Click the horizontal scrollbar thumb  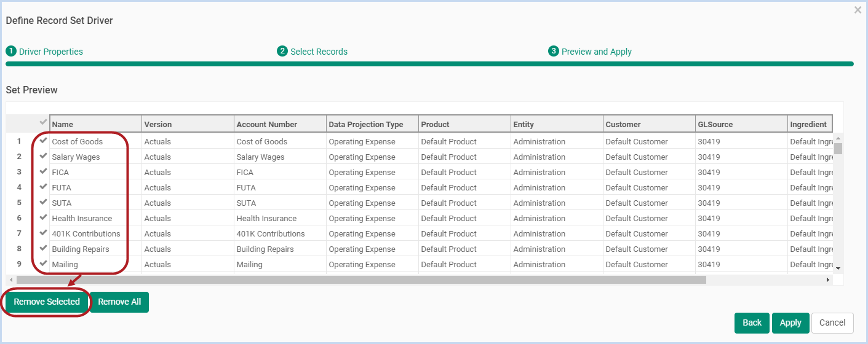361,279
